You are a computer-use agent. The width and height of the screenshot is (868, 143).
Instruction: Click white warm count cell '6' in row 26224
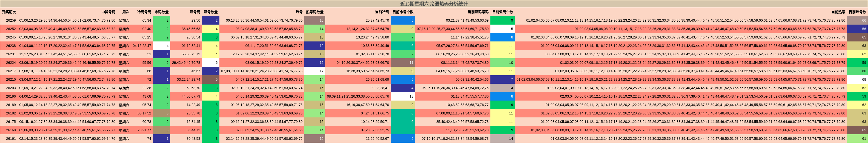(x=211, y=62)
